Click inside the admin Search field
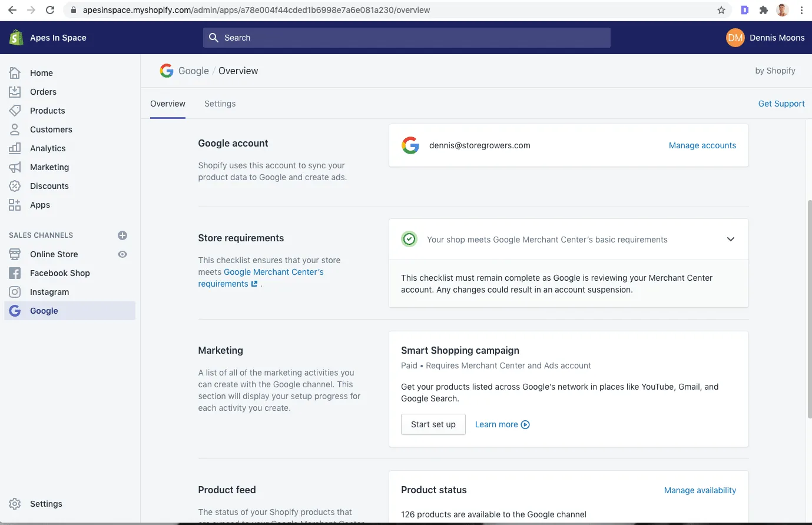Image resolution: width=812 pixels, height=525 pixels. [x=406, y=37]
